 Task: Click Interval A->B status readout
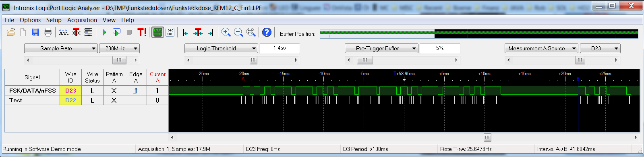566,149
